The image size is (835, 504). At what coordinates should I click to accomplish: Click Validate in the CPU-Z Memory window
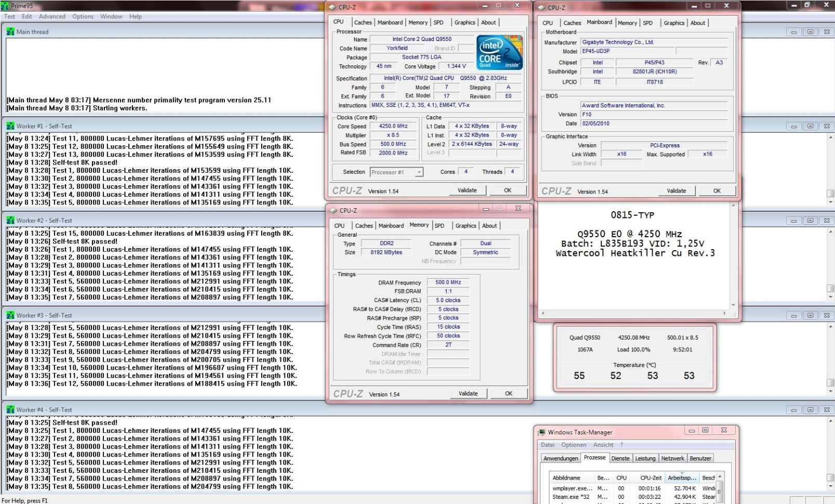(468, 393)
